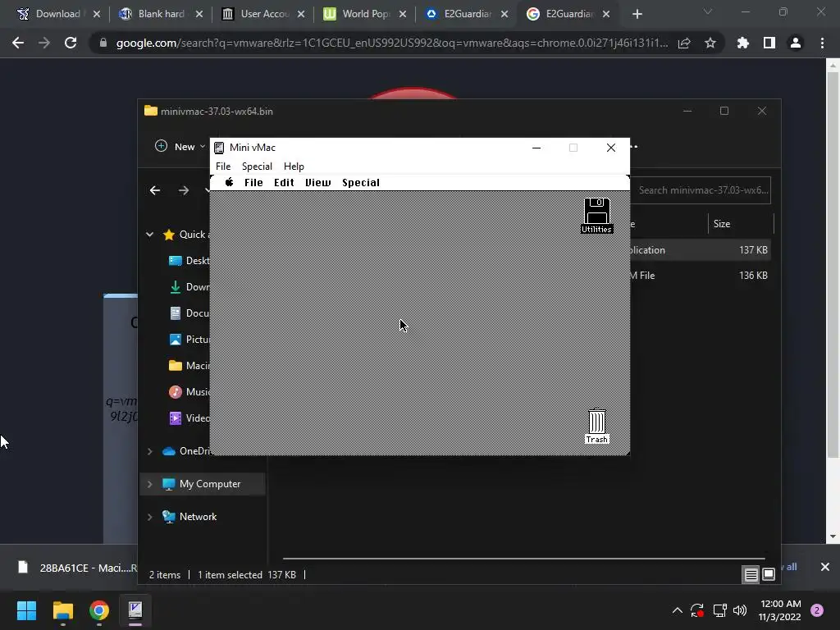
Task: Share this page from address bar
Action: pos(684,43)
